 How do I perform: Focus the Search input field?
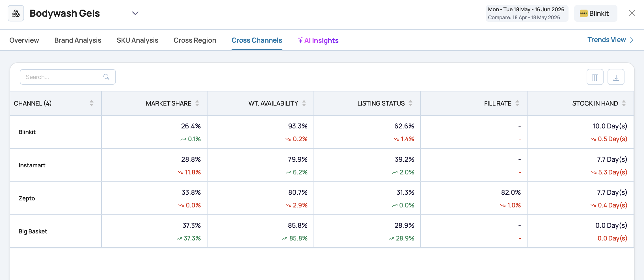(68, 77)
